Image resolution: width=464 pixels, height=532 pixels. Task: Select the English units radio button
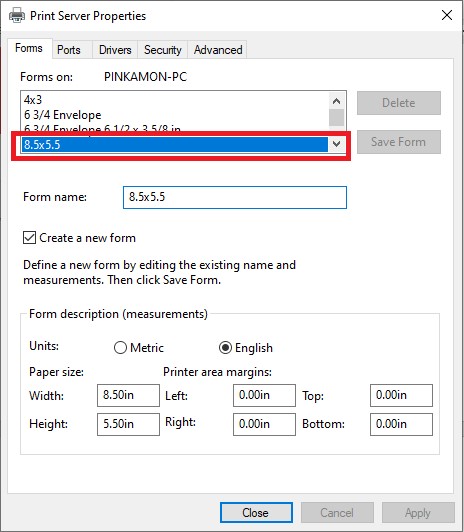tap(226, 348)
